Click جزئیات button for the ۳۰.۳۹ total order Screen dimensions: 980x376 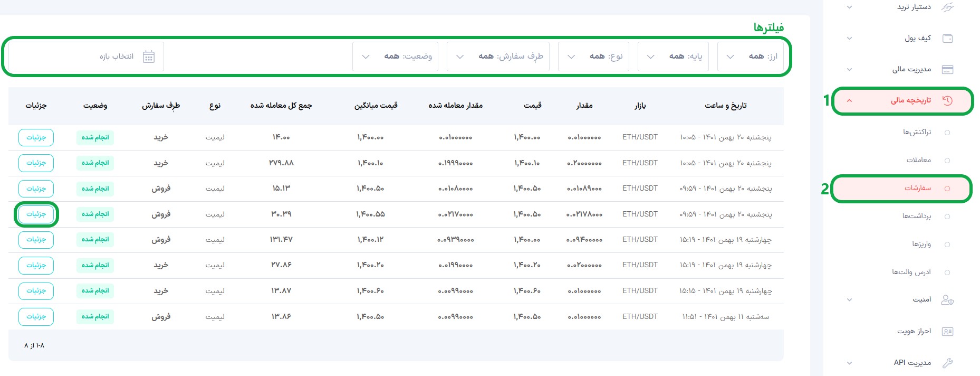tap(36, 214)
